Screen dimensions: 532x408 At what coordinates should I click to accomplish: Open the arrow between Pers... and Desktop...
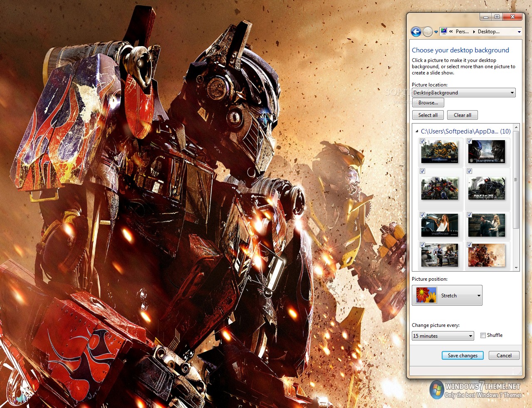click(474, 32)
